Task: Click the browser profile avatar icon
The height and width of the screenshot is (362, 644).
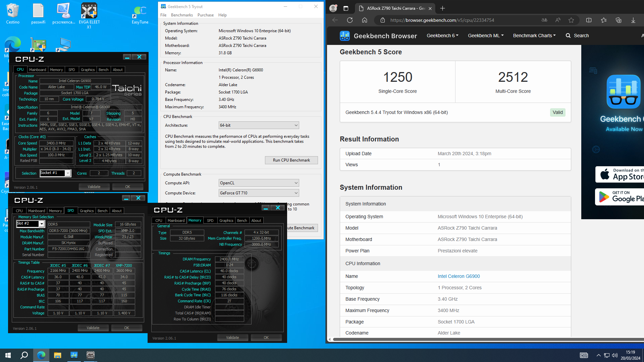Action: 333,8
